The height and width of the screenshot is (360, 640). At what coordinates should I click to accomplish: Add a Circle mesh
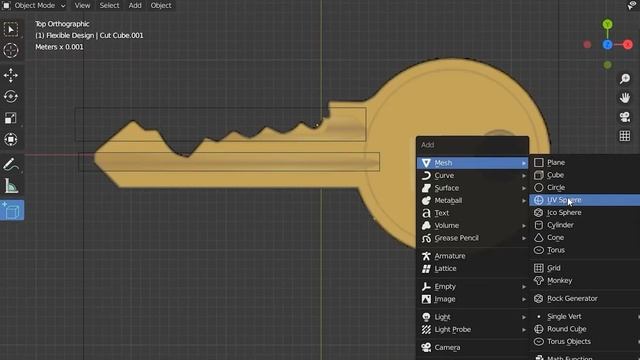(584, 188)
